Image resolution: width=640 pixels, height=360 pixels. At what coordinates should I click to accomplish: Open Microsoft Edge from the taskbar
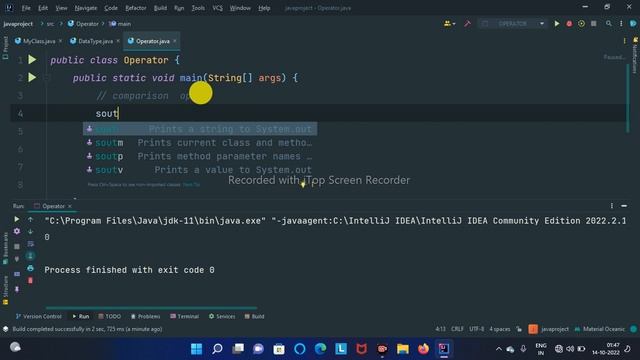[320, 349]
